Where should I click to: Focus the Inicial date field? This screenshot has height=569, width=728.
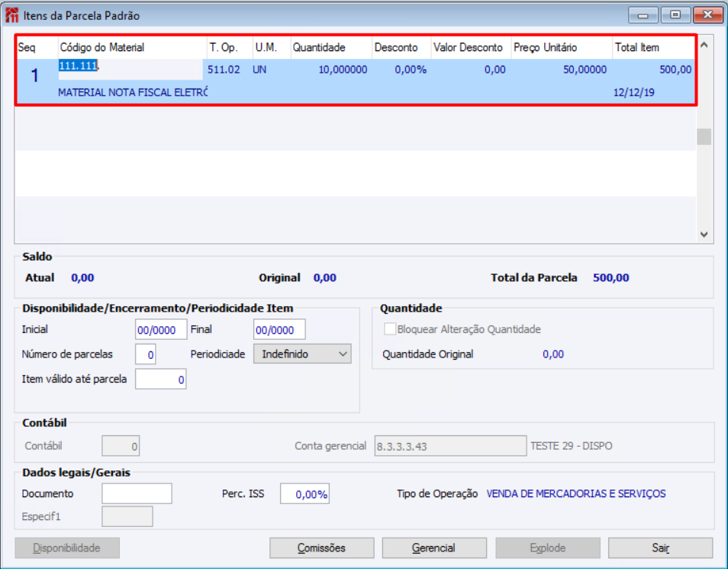[x=161, y=330]
